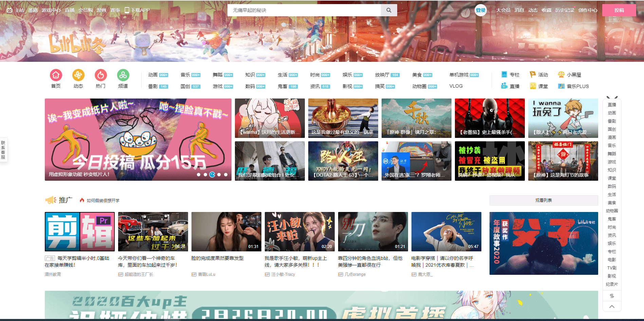Open 动态 in the top right bar
The width and height of the screenshot is (644, 321).
pos(533,10)
